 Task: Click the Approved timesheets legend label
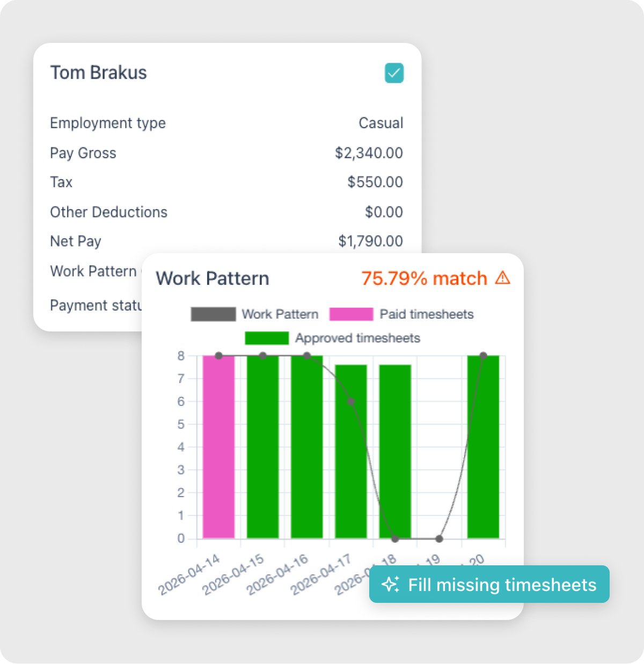357,338
